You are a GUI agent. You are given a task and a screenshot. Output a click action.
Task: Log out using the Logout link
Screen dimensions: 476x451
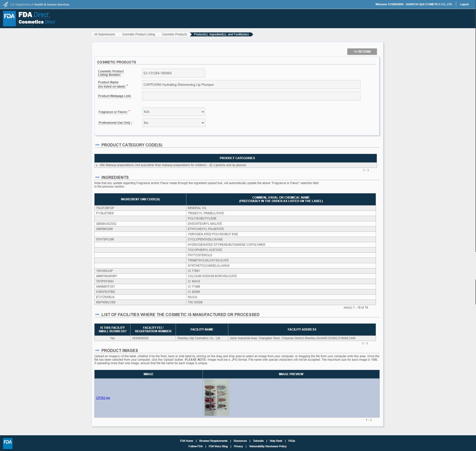click(x=464, y=4)
